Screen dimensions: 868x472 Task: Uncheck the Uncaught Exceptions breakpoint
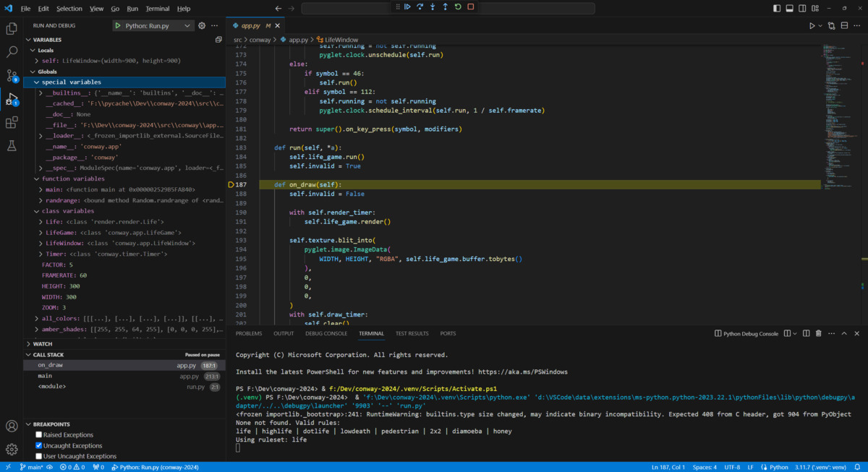pyautogui.click(x=38, y=445)
